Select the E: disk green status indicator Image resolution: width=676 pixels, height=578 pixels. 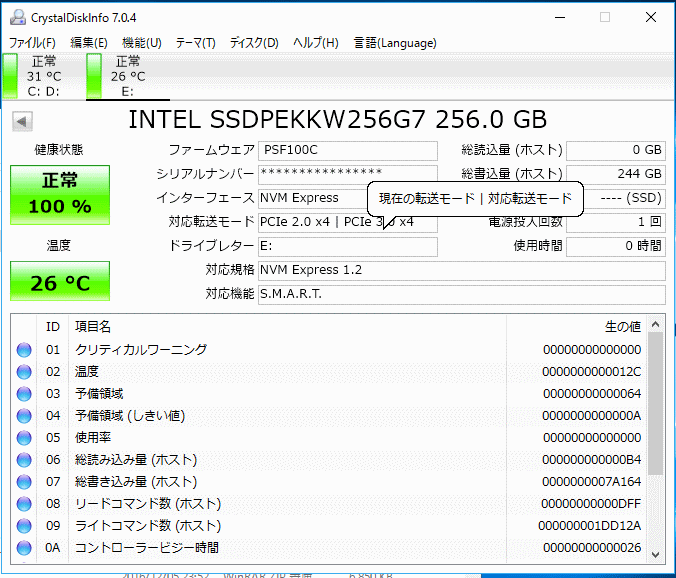[94, 76]
